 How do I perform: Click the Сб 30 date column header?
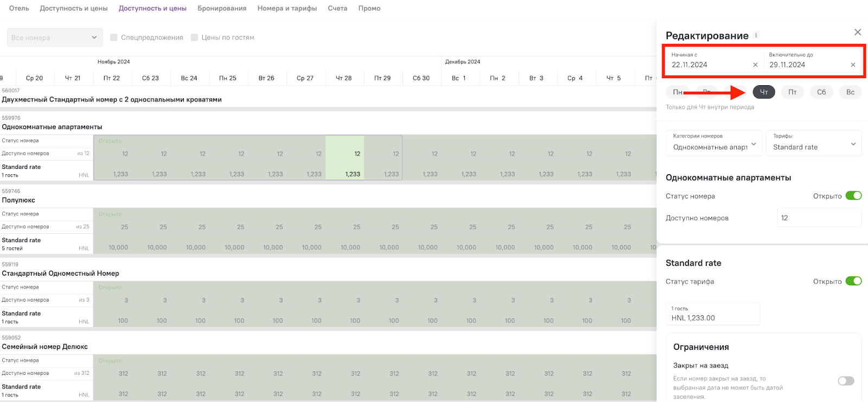tap(421, 78)
